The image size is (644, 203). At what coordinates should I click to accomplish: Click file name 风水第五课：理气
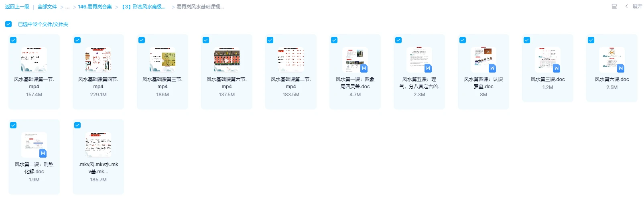pos(419,83)
